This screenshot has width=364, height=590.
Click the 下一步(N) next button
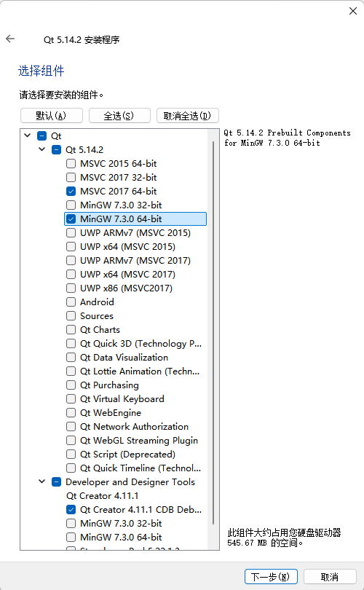tap(271, 576)
